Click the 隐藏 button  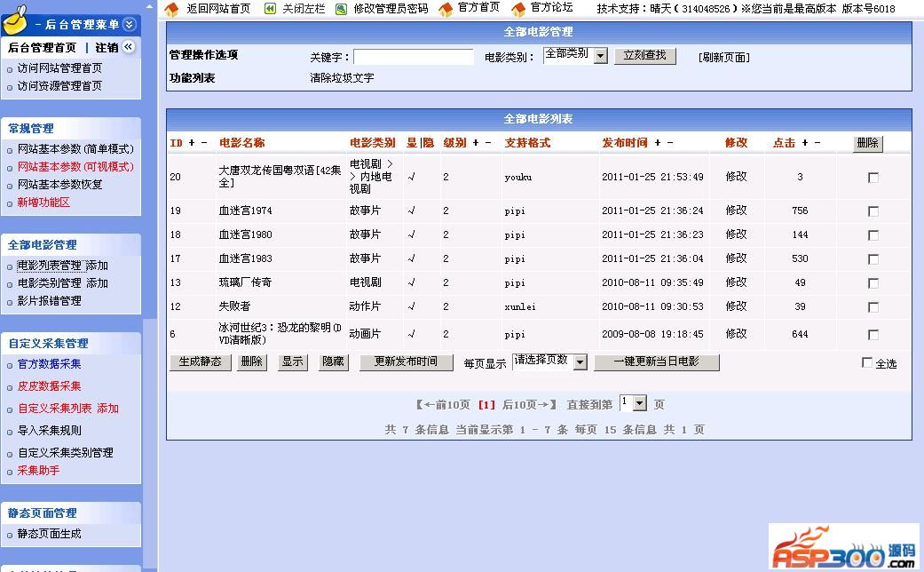click(x=333, y=362)
